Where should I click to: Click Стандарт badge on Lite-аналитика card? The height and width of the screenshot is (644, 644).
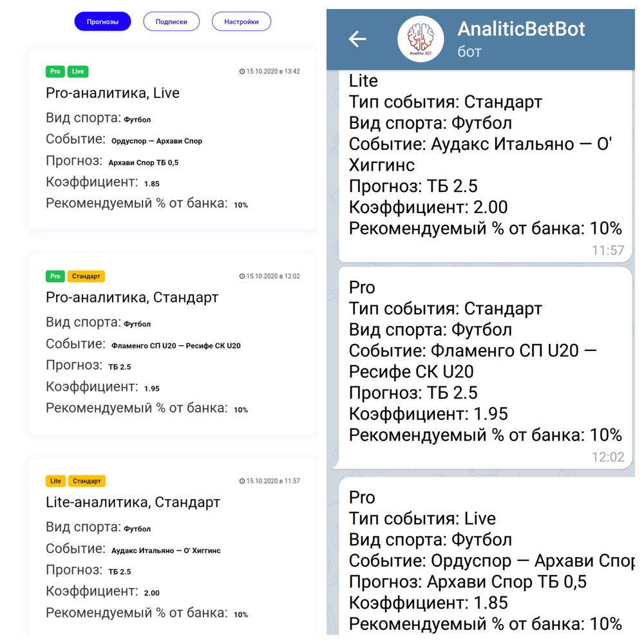(x=87, y=481)
